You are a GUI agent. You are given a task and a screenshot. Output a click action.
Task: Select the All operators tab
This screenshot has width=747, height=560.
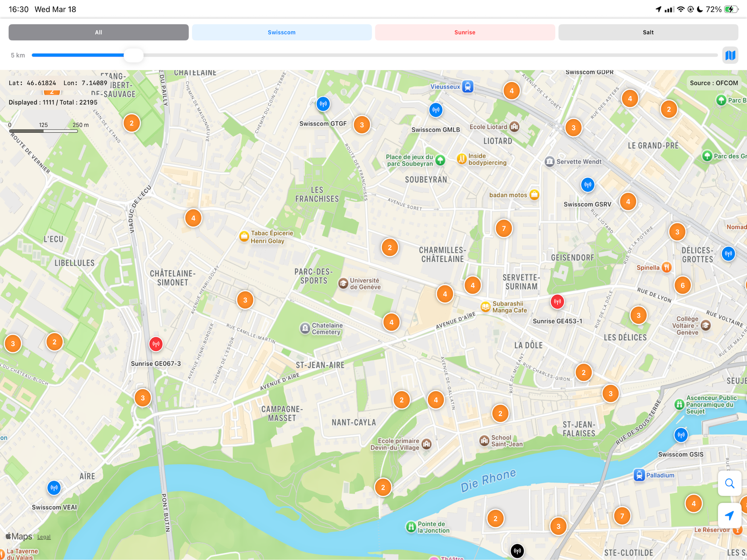[x=98, y=33]
